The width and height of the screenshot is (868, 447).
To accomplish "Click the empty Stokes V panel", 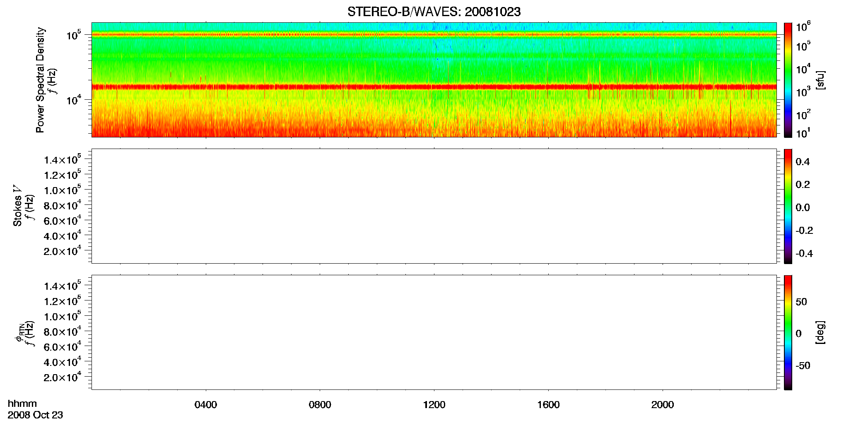I will (434, 206).
